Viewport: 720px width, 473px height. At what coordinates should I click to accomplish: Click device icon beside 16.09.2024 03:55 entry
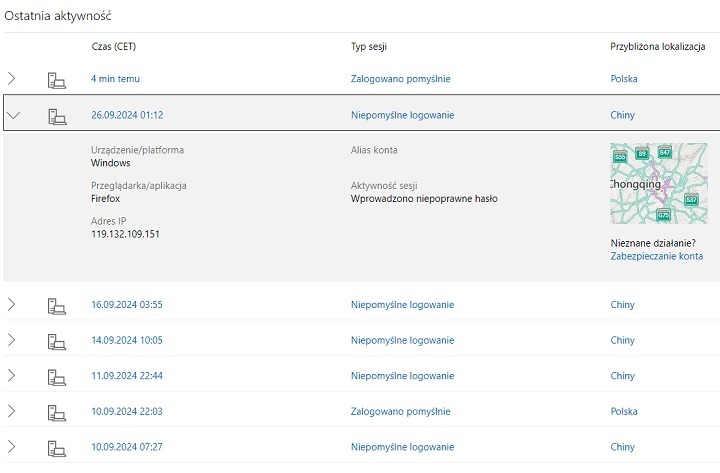tap(57, 304)
